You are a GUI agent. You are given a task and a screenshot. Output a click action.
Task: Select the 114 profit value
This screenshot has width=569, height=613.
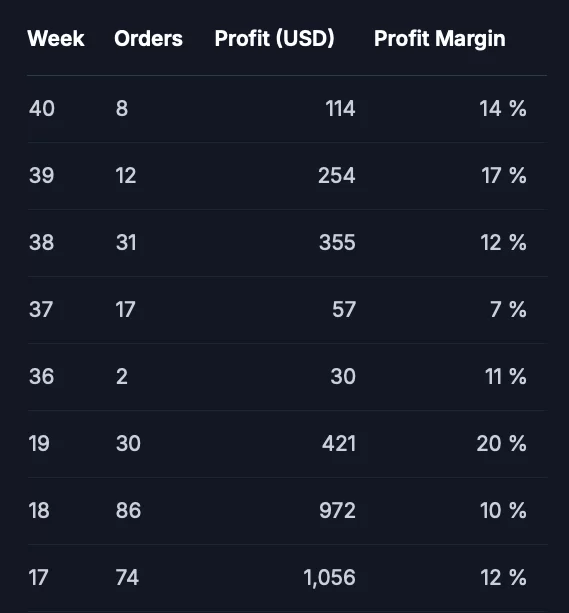point(340,108)
